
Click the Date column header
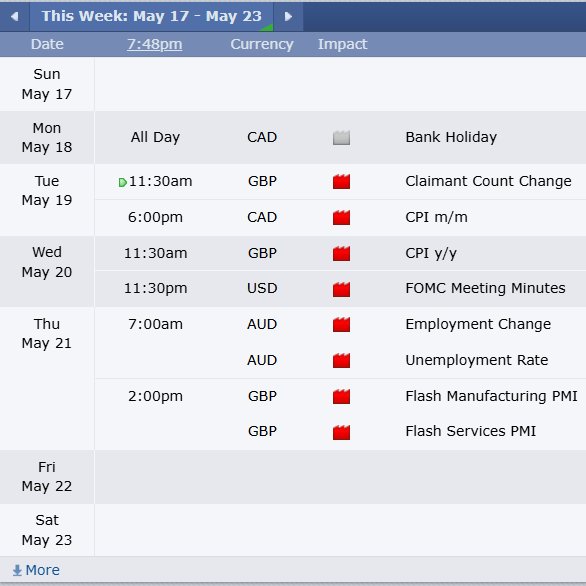pyautogui.click(x=47, y=44)
